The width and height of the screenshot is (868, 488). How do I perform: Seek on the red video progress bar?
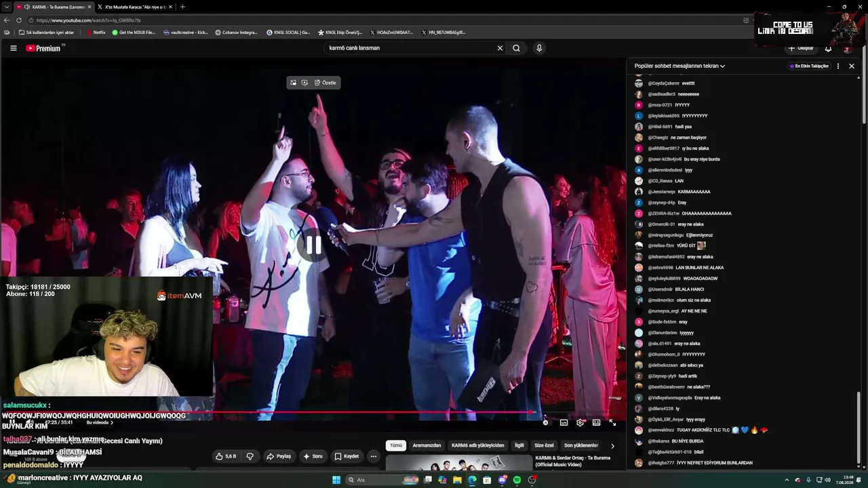pyautogui.click(x=313, y=411)
